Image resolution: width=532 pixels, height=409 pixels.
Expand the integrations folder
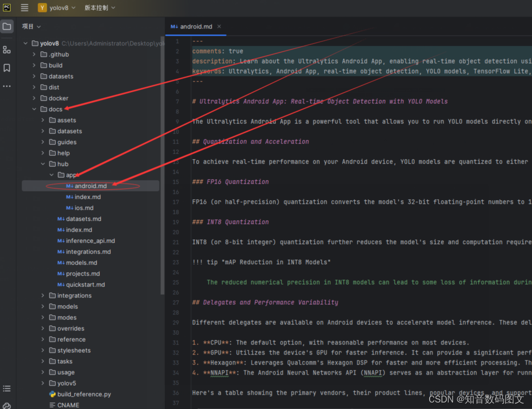[43, 296]
